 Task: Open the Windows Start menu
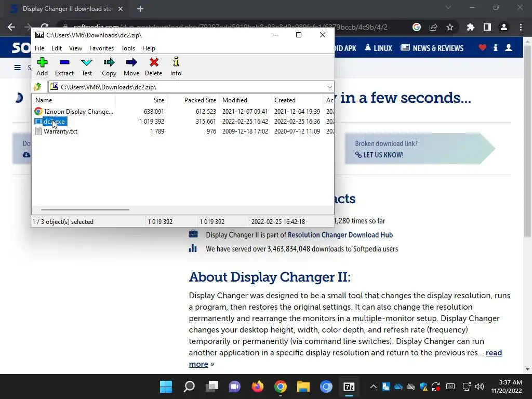[x=166, y=387]
